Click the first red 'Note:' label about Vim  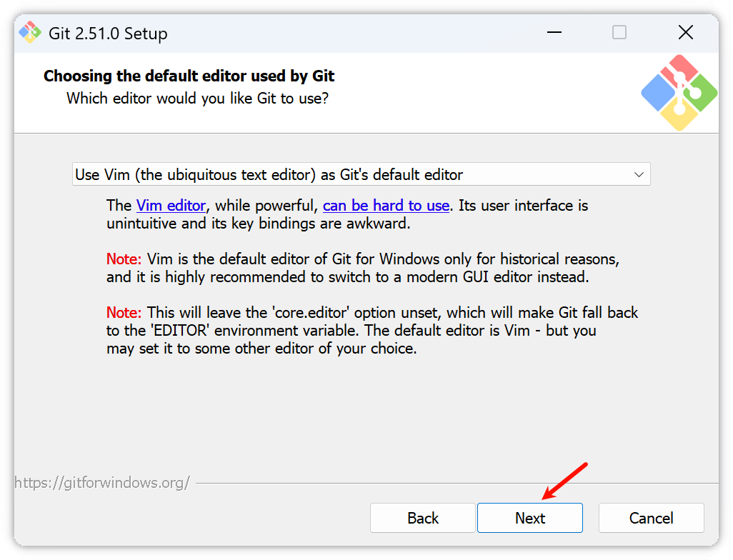(124, 258)
